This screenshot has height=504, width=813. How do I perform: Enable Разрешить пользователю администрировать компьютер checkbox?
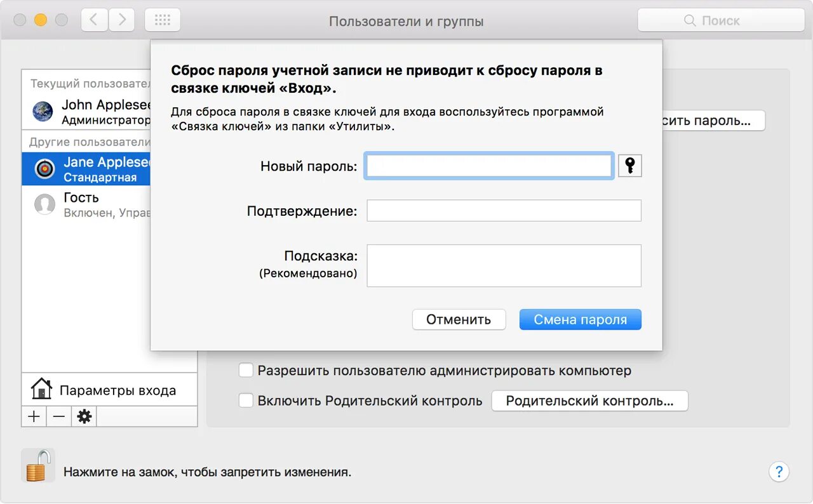coord(246,370)
